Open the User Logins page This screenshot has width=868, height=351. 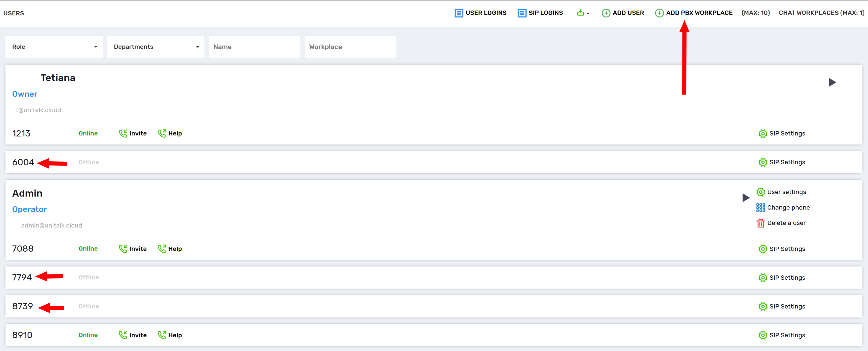[x=480, y=13]
